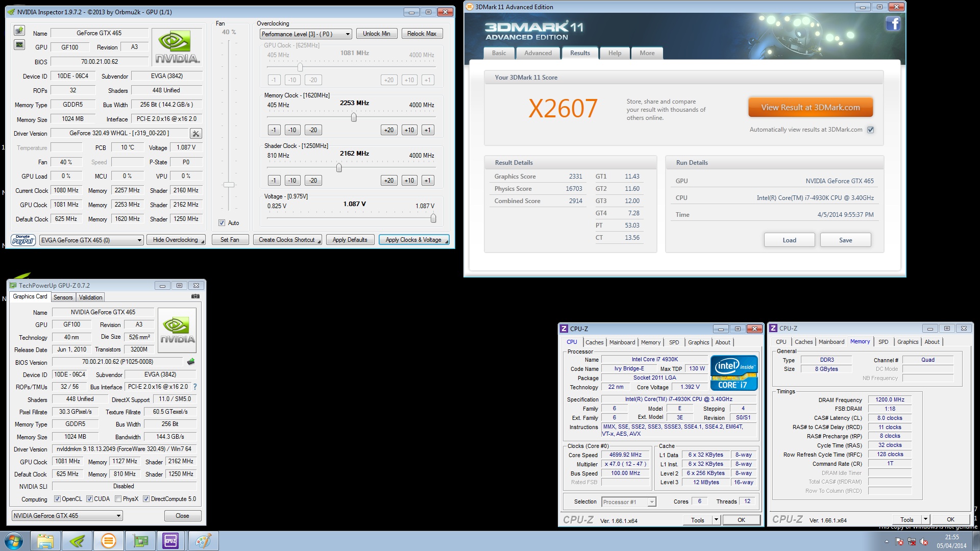Click the Unlock Min button
Image resolution: width=980 pixels, height=551 pixels.
click(x=376, y=34)
